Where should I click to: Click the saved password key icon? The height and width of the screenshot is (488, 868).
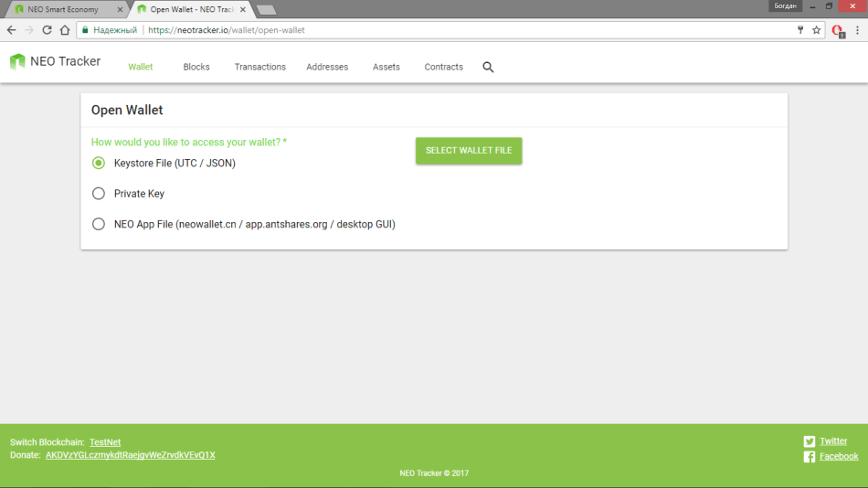coord(800,30)
